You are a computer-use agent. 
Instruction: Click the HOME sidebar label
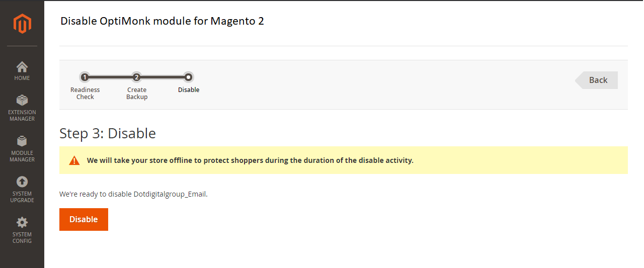pos(22,78)
